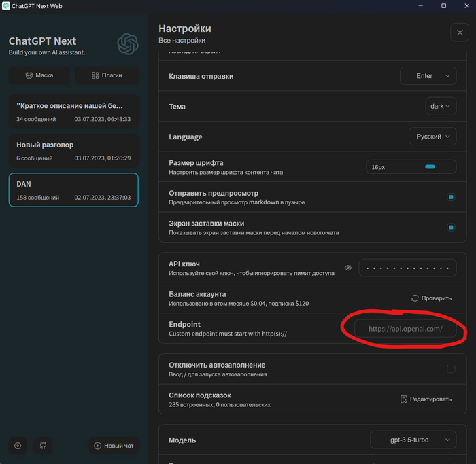Screen dimensions: 476x464
Task: Open settings via the hexagon nut icon
Action: (x=18, y=446)
